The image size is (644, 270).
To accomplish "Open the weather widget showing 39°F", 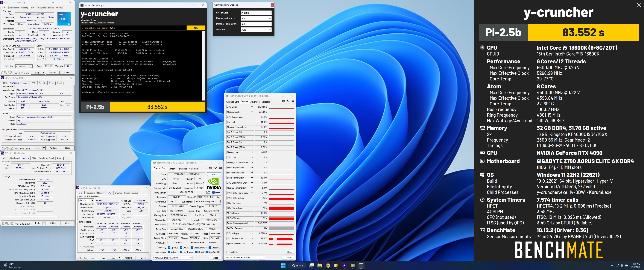I will tap(12, 265).
